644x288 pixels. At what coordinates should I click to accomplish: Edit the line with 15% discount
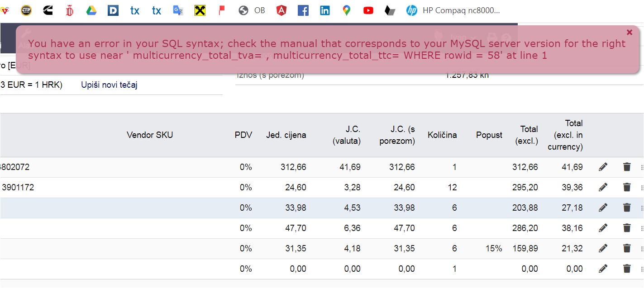tap(603, 248)
